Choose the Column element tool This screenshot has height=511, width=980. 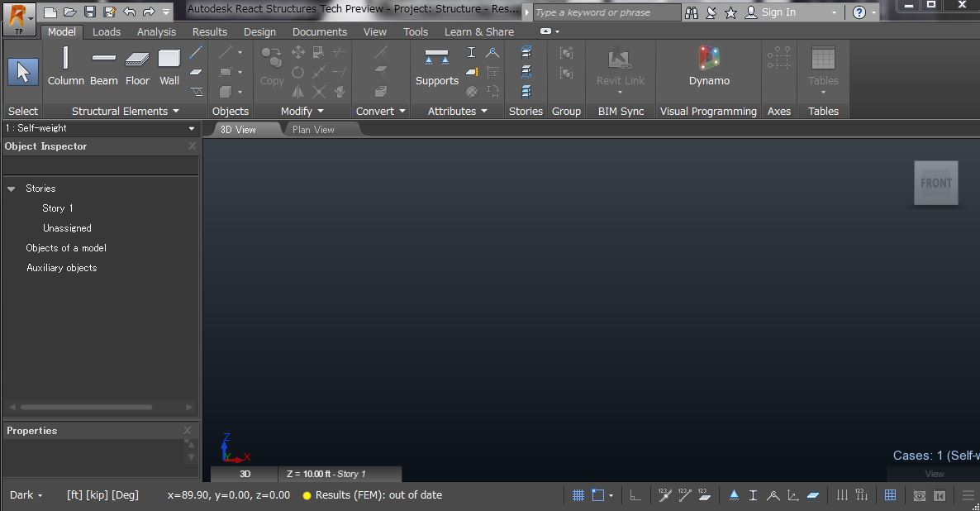[65, 66]
